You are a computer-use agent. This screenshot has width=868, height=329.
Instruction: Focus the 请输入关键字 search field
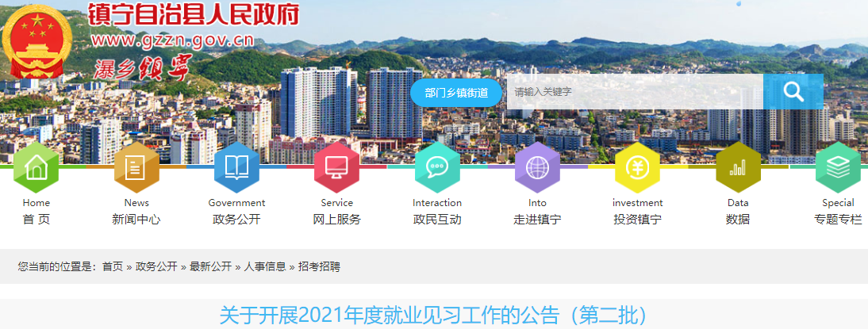click(635, 93)
